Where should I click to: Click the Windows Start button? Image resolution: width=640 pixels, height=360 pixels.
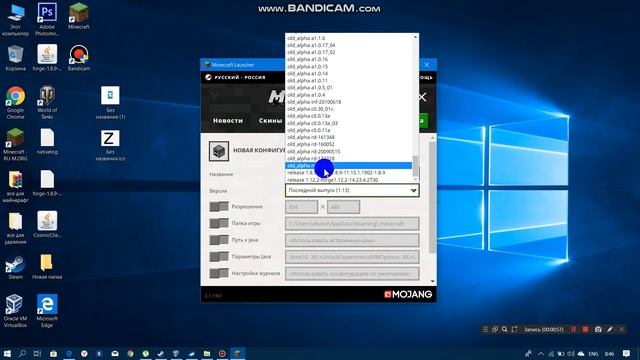7,353
